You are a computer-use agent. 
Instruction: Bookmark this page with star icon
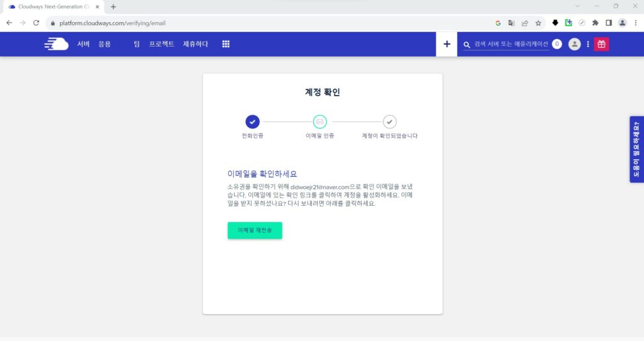coord(538,23)
